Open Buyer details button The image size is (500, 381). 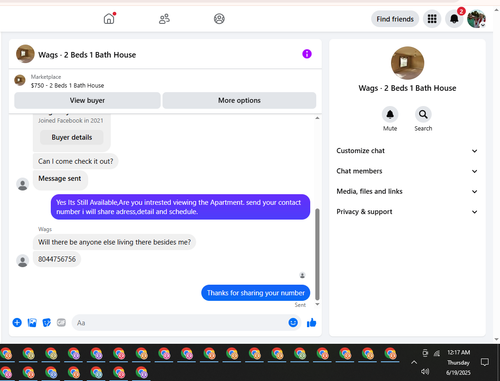pos(72,137)
